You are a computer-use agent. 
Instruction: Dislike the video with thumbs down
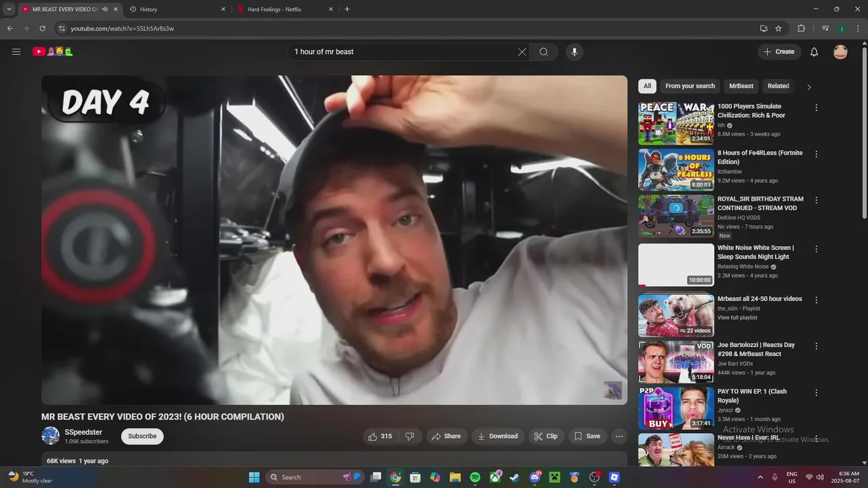tap(410, 436)
